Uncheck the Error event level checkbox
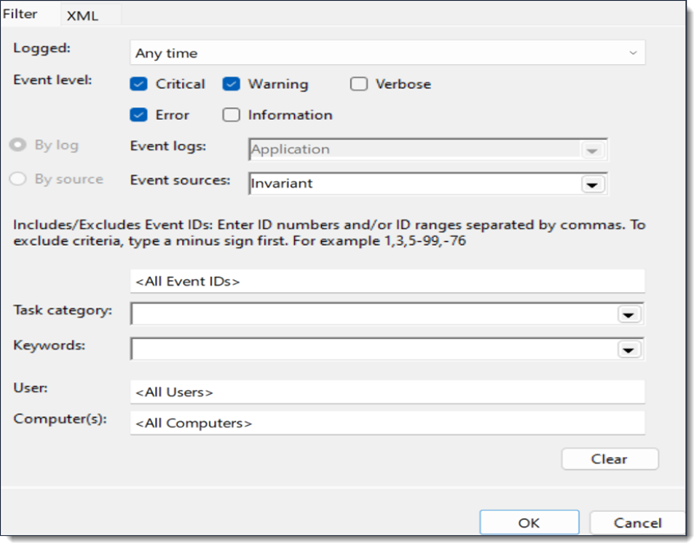This screenshot has height=549, width=700. click(140, 115)
